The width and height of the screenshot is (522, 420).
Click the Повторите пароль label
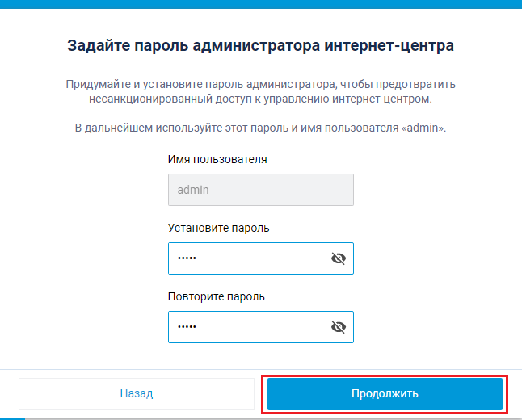pos(217,296)
